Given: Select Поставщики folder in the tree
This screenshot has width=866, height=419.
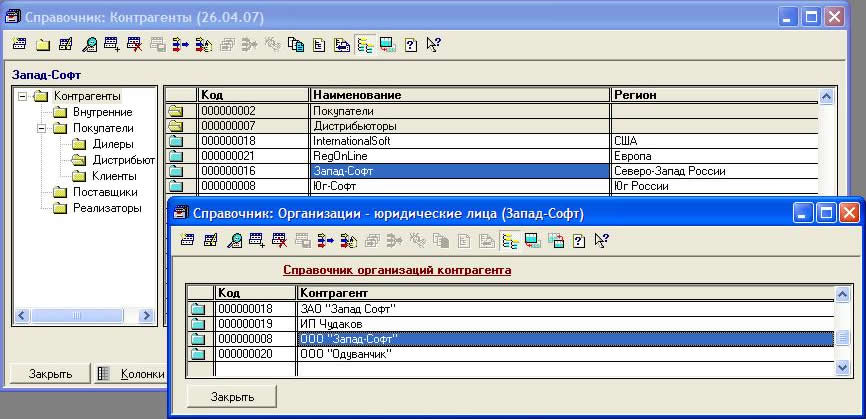Looking at the screenshot, I should pyautogui.click(x=105, y=192).
